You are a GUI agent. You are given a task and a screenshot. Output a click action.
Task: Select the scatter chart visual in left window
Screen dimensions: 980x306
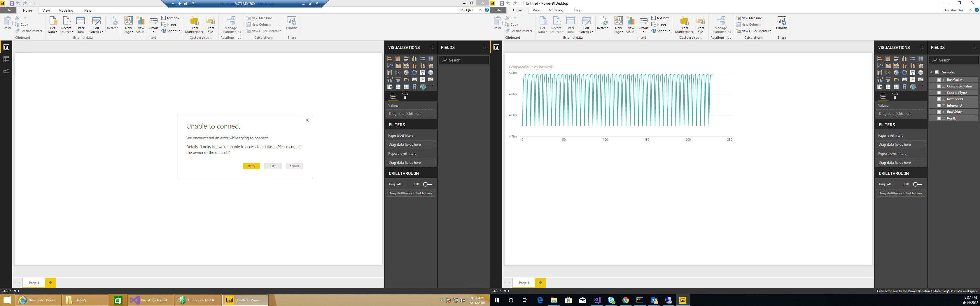(398, 73)
